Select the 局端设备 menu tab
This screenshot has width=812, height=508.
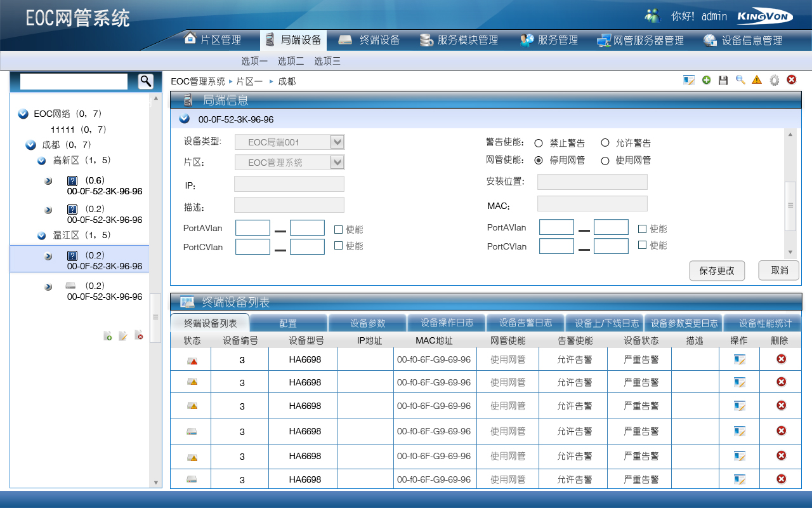click(x=293, y=40)
